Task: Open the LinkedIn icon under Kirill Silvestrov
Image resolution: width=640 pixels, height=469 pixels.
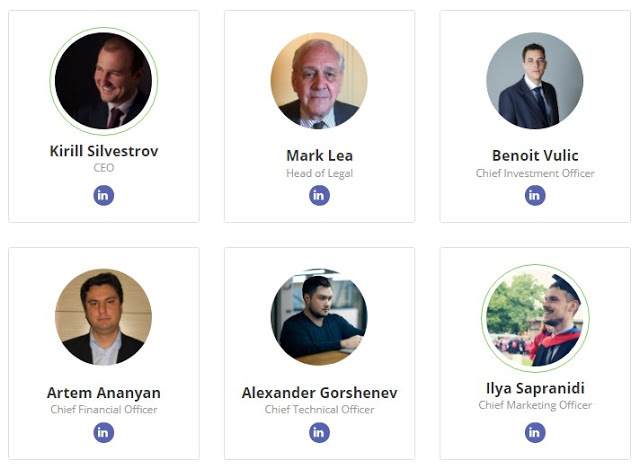Action: pyautogui.click(x=104, y=195)
